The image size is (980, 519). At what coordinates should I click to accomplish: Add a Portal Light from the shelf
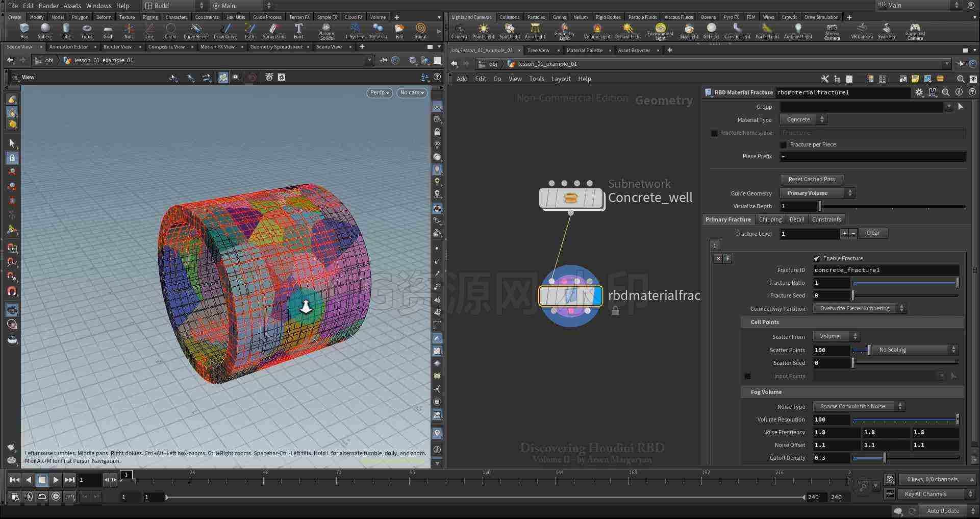click(x=767, y=31)
